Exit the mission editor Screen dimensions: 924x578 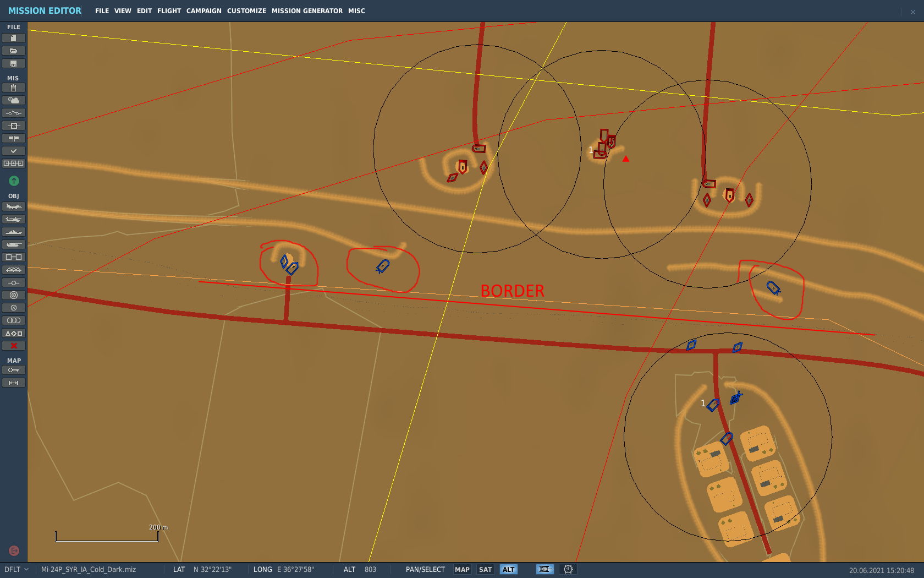[x=14, y=550]
